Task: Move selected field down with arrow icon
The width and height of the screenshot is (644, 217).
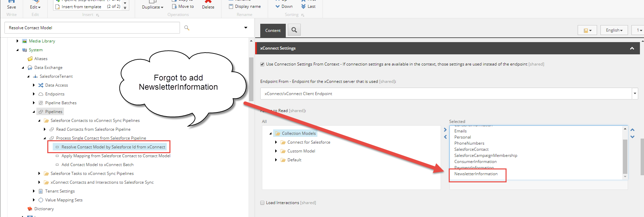Action: pos(632,137)
